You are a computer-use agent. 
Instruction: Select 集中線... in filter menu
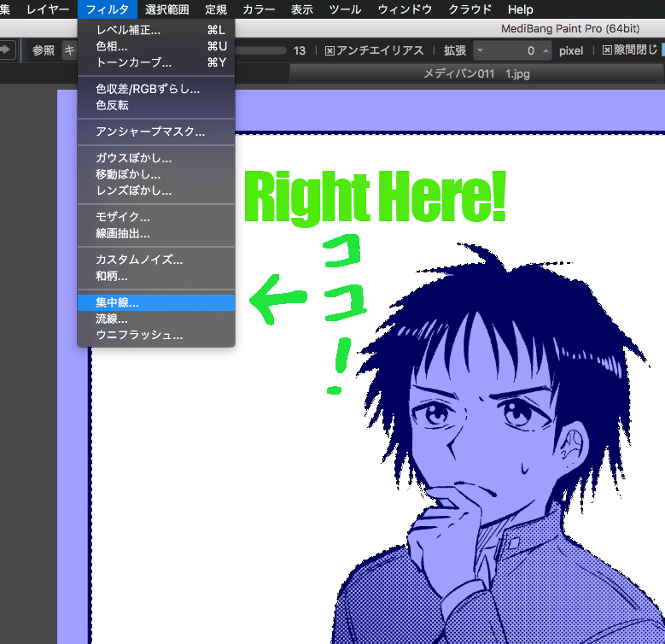[x=156, y=302]
